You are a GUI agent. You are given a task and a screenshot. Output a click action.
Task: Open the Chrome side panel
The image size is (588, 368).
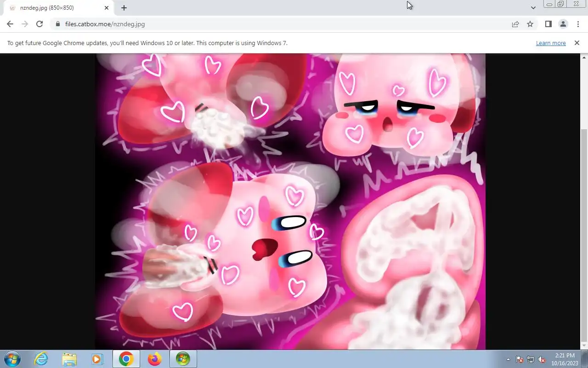click(548, 24)
